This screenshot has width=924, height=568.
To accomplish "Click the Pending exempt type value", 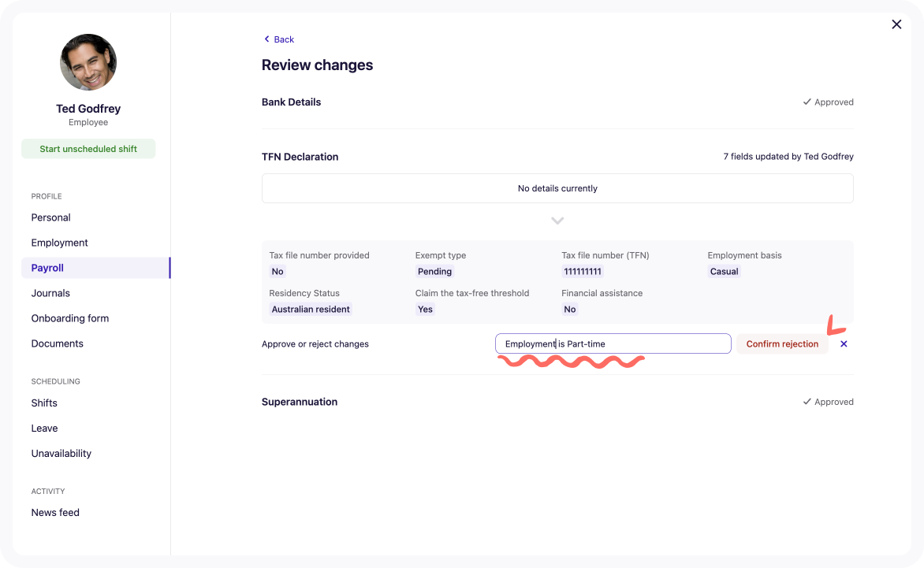I will click(435, 271).
